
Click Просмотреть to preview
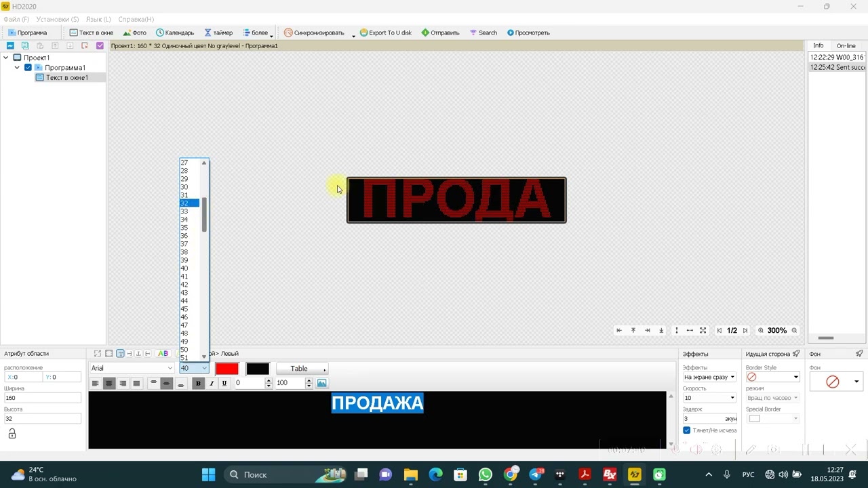(528, 33)
